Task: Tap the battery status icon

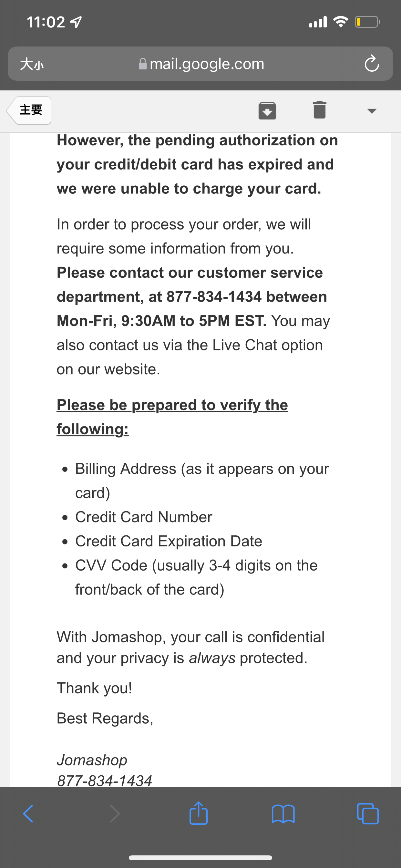Action: [367, 22]
